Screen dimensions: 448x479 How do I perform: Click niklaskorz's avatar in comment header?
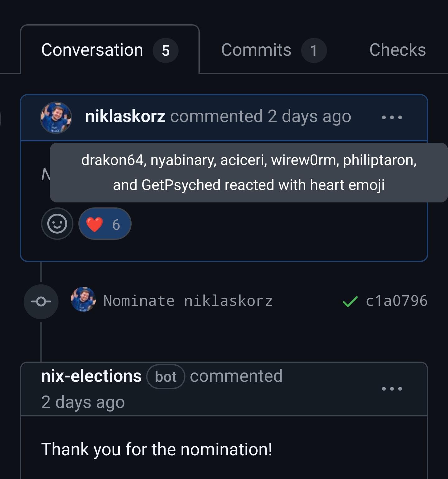[56, 117]
